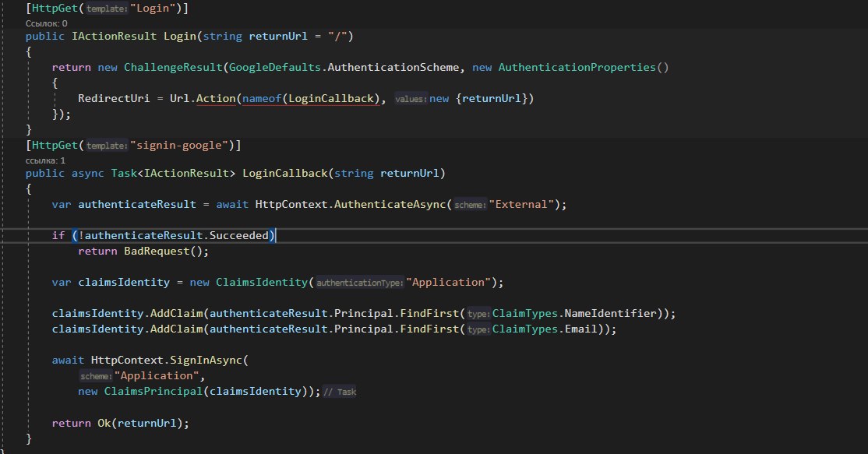
Task: Click the underlined Action method call
Action: click(x=216, y=98)
